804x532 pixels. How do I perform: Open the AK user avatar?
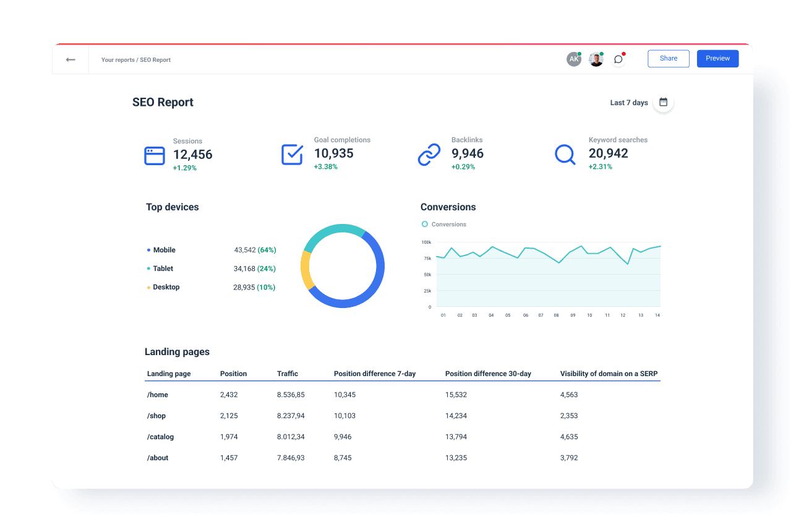(574, 59)
